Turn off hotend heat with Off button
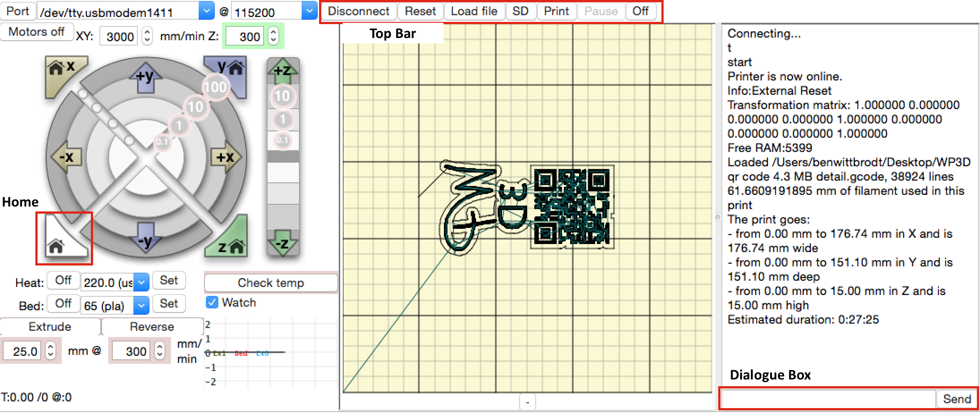 [x=63, y=281]
